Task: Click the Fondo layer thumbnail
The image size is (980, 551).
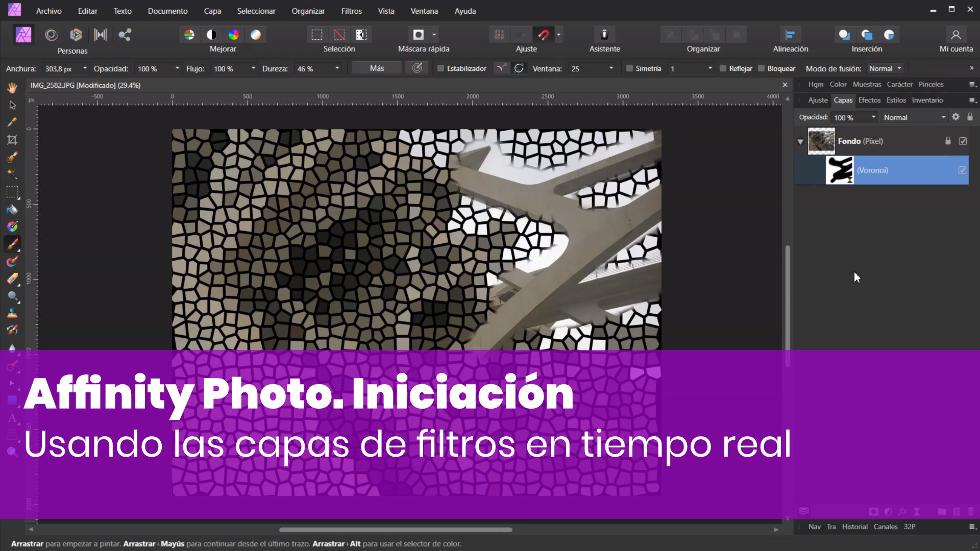Action: click(x=821, y=141)
